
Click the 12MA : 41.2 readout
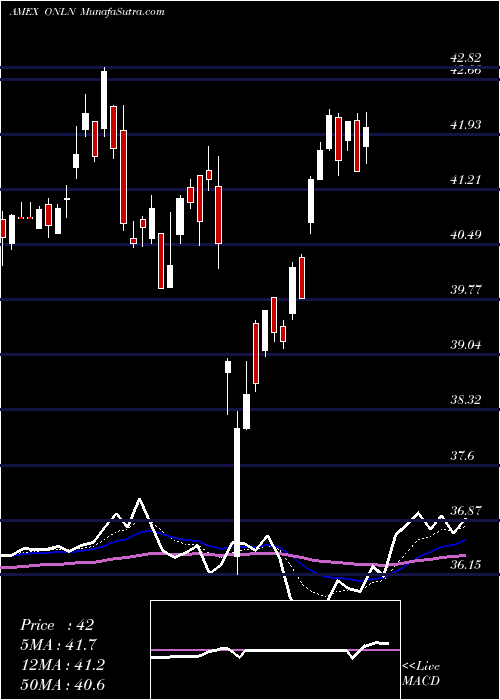(x=62, y=665)
